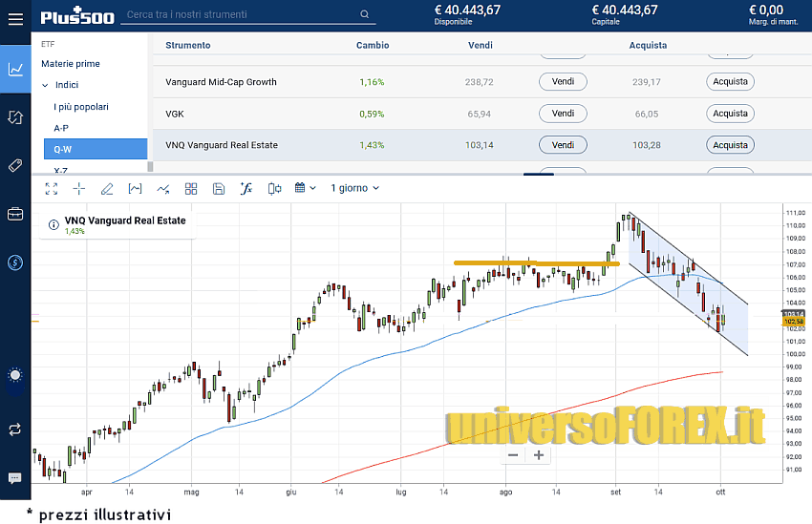Viewport: 812px width, 524px height.
Task: Click the instrument search field
Action: 240,14
